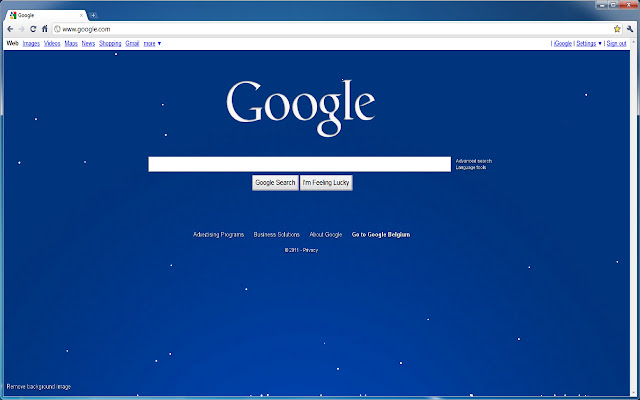Screen dimensions: 640x400
Task: Open Advertising Programs link
Action: point(218,235)
